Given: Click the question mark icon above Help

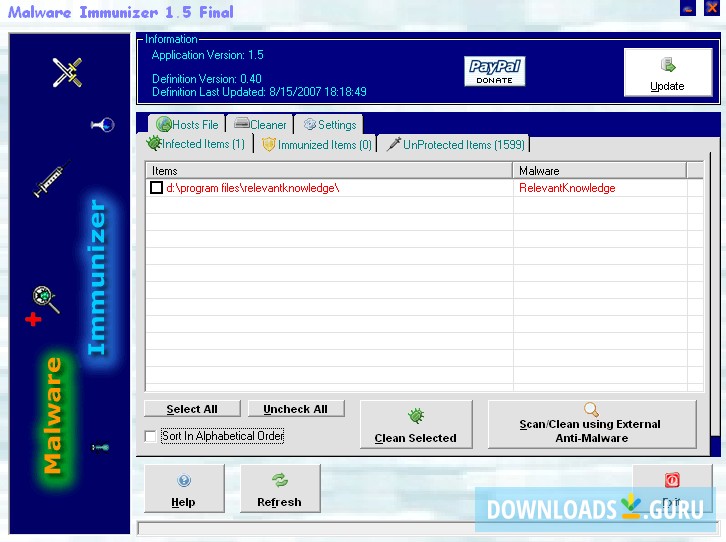Looking at the screenshot, I should (184, 480).
